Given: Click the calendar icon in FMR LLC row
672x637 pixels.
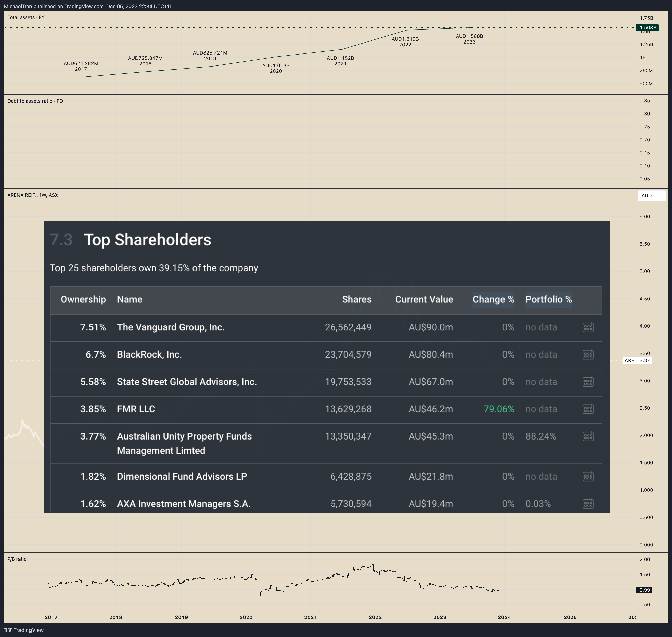Looking at the screenshot, I should 588,409.
